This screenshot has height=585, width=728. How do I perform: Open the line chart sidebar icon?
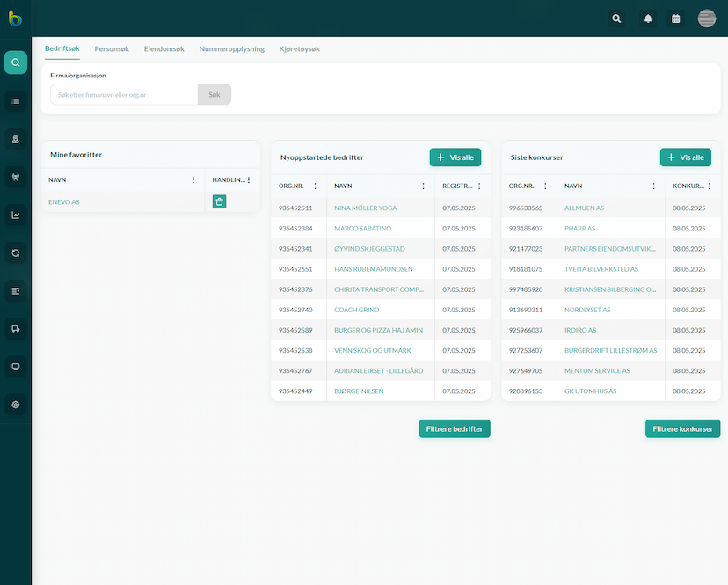pyautogui.click(x=15, y=216)
